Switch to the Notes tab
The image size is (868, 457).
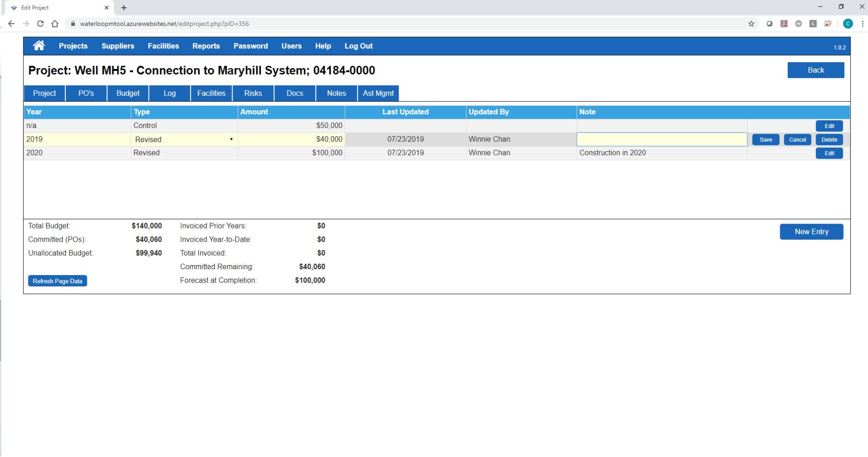tap(337, 93)
